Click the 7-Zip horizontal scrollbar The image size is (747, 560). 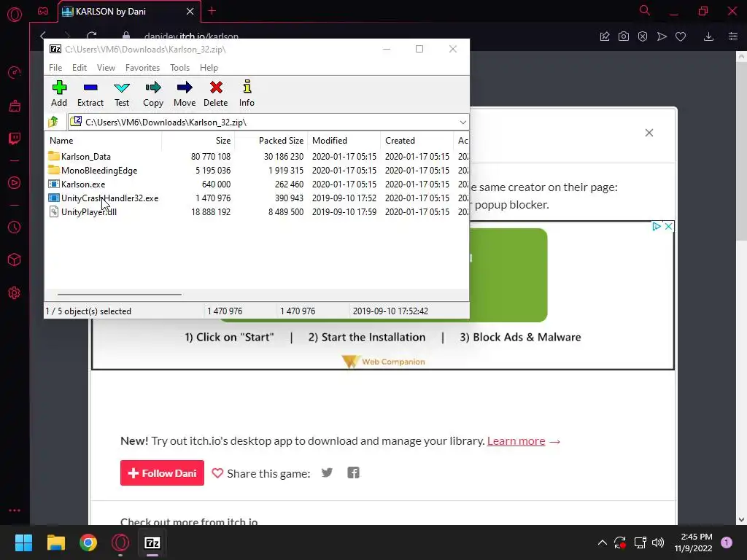(x=119, y=295)
